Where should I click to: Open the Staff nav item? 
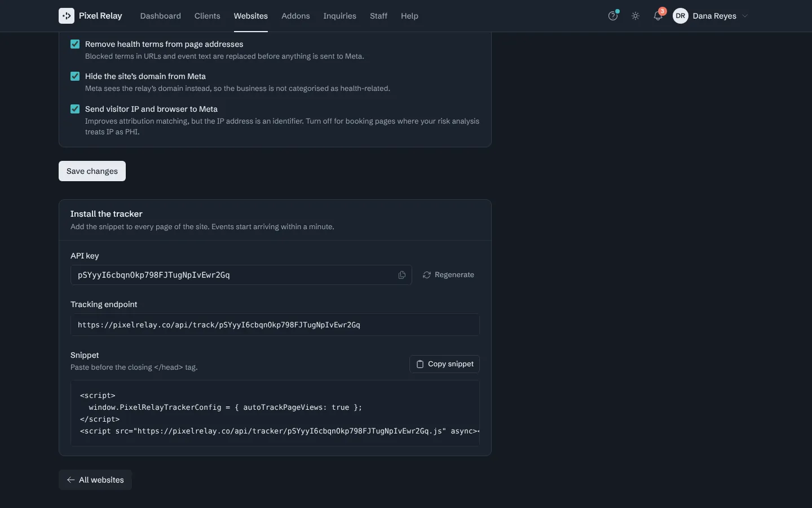[378, 16]
